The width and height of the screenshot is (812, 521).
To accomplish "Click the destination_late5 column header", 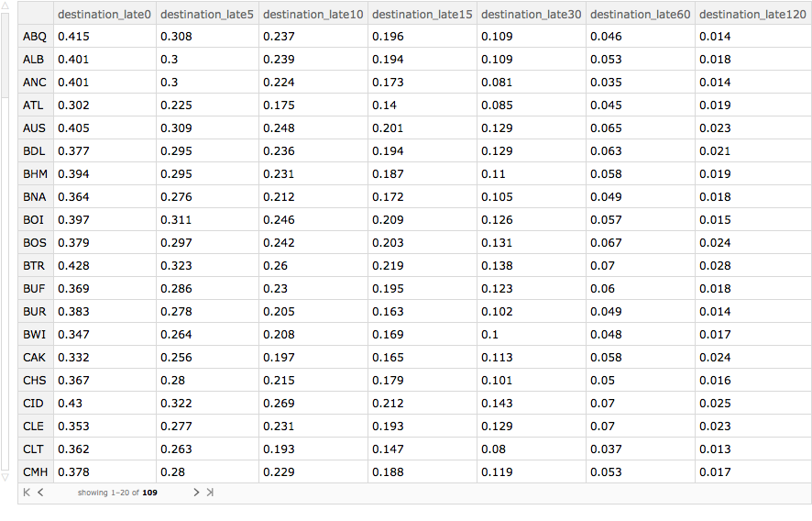I will (x=207, y=14).
